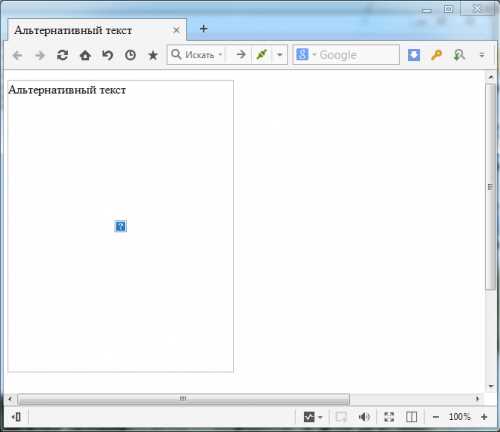The image size is (500, 432).
Task: Close the browser window
Action: pos(477,9)
